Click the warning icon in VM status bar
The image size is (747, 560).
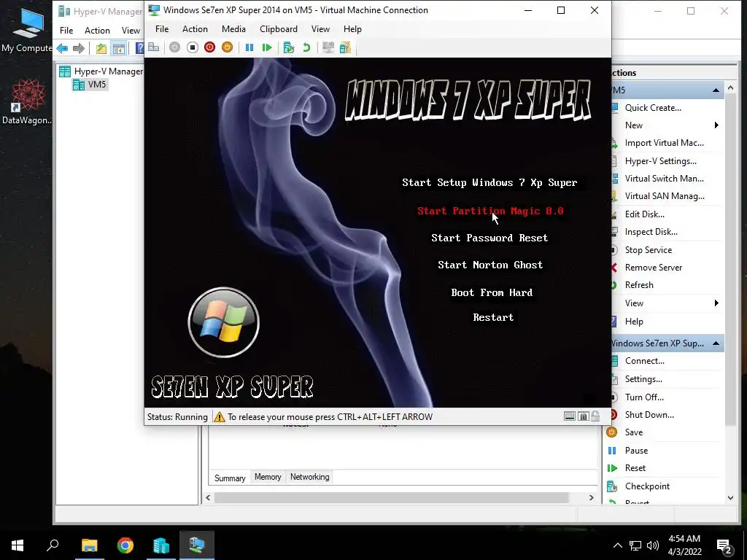(219, 417)
